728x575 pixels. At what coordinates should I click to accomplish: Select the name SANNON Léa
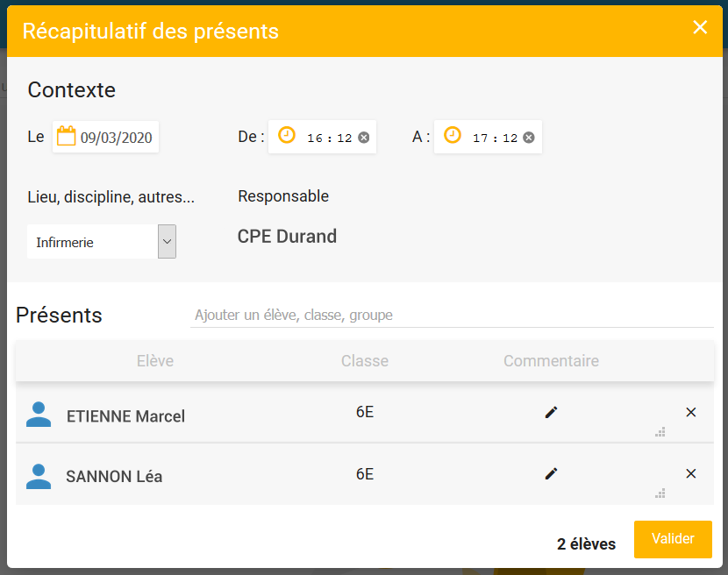pos(114,477)
